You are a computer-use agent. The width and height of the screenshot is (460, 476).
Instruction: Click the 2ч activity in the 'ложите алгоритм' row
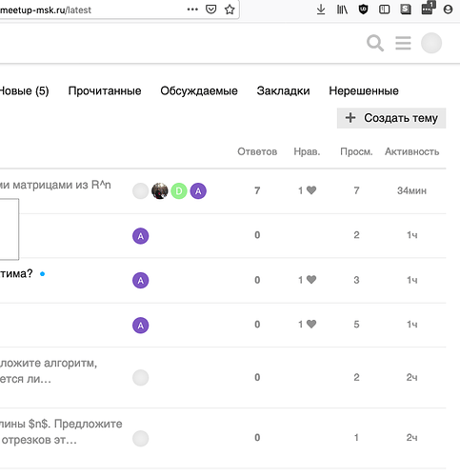[x=411, y=377]
